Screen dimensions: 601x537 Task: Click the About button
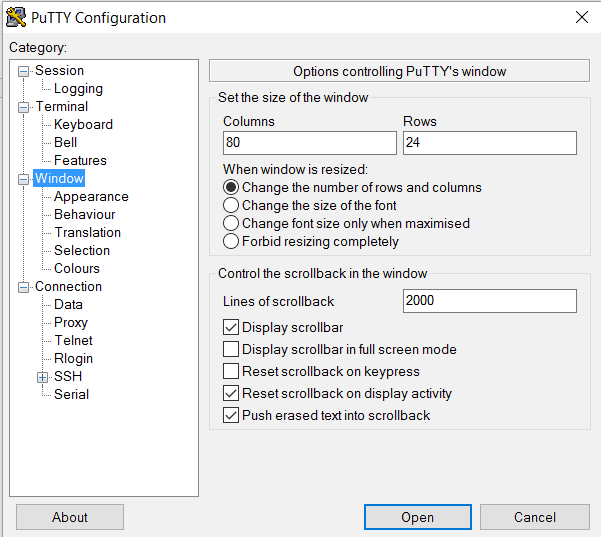70,517
